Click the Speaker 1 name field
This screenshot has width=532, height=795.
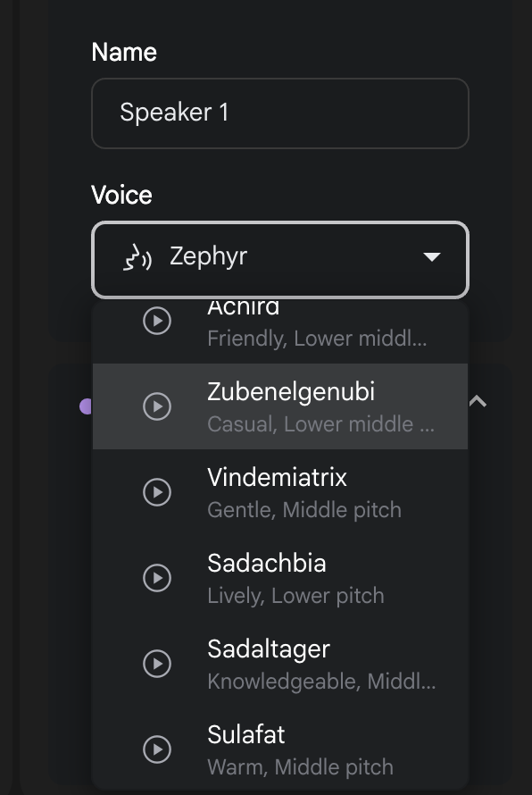[x=280, y=113]
